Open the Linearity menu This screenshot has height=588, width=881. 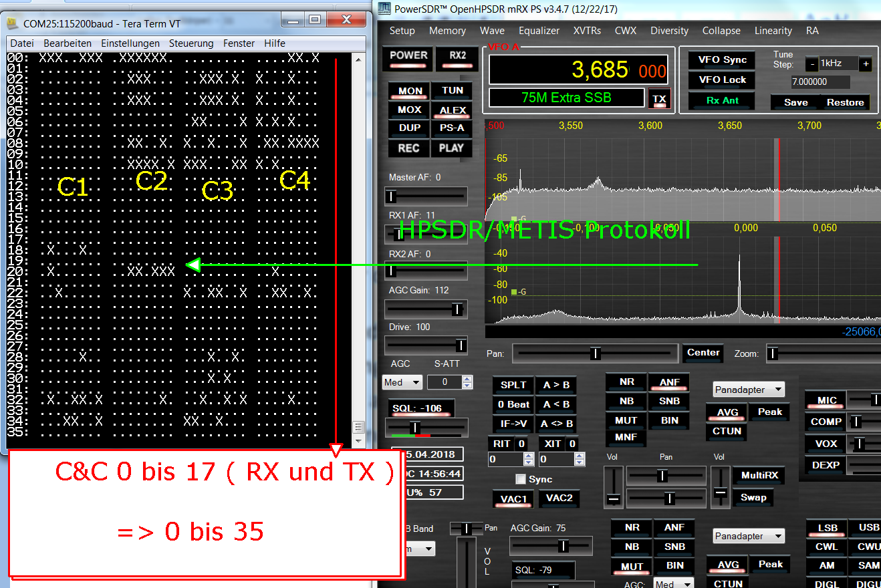(x=773, y=31)
